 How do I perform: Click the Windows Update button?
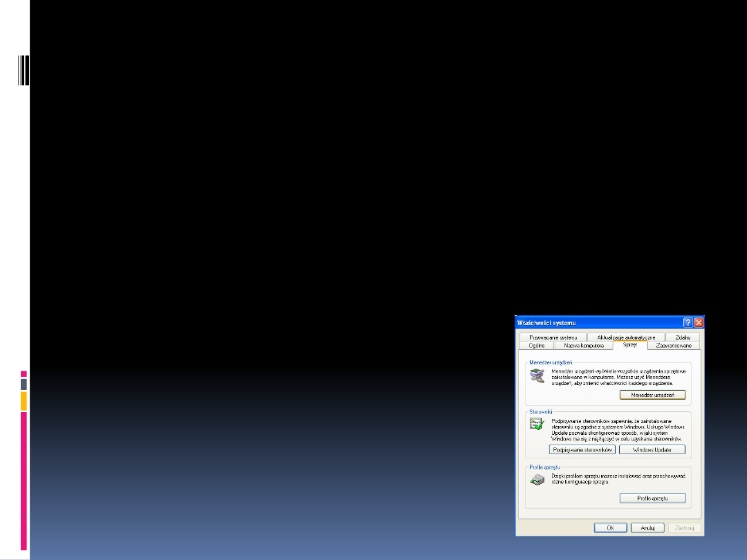pyautogui.click(x=652, y=449)
